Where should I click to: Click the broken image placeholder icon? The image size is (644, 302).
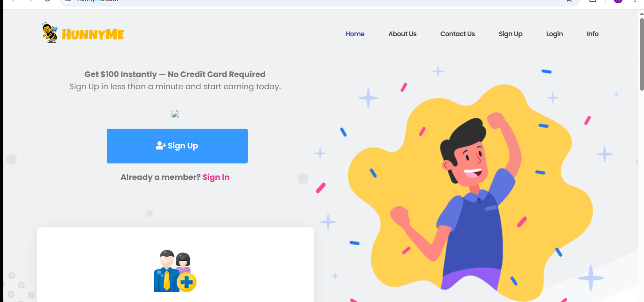175,114
